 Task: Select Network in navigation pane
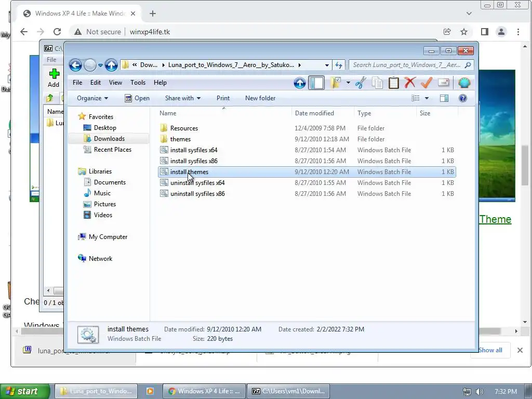[x=100, y=259]
